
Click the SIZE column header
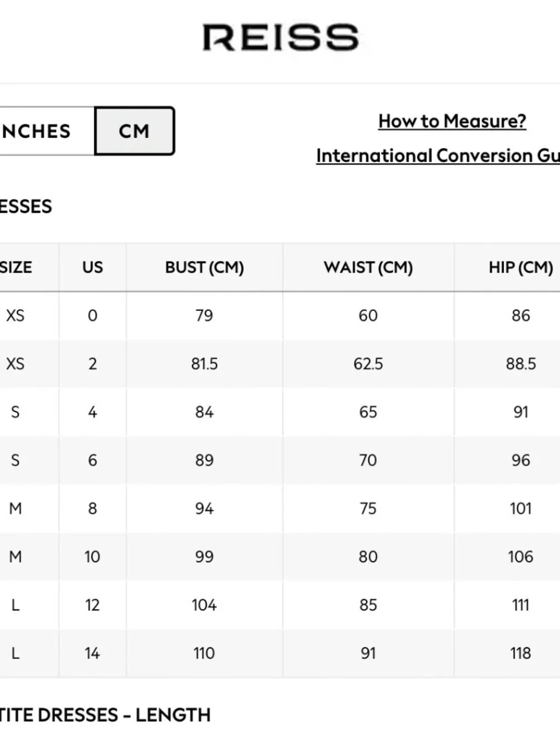click(x=16, y=267)
